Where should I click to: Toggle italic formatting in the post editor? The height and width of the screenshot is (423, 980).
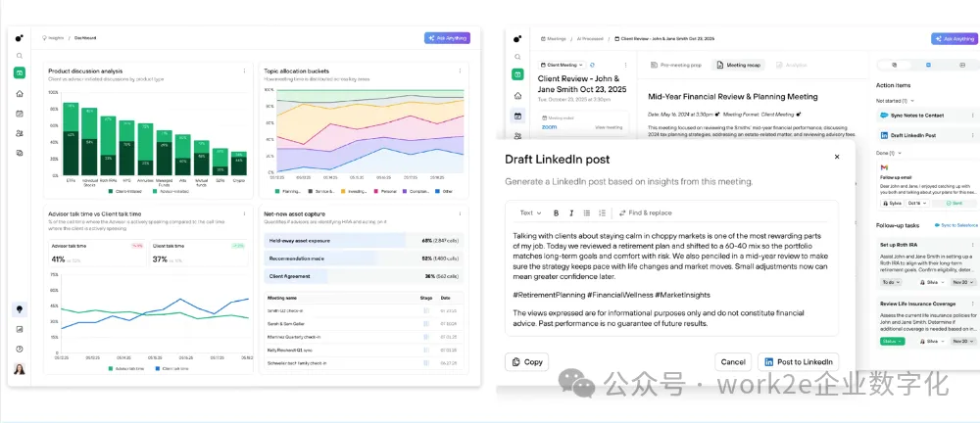tap(571, 212)
